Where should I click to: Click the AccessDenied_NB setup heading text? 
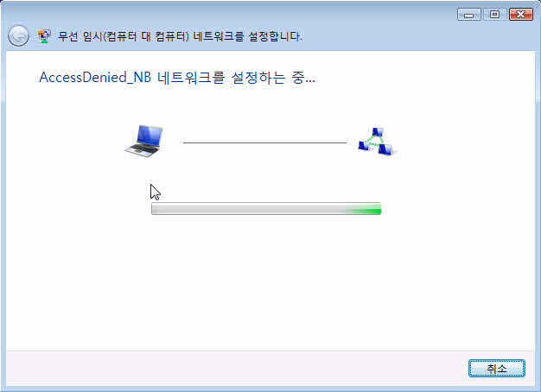tap(177, 77)
